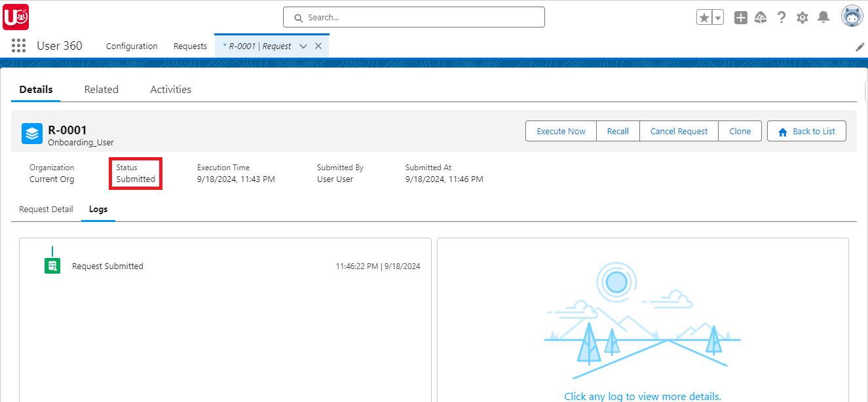Click the Execute Now button
Image resolution: width=868 pixels, height=402 pixels.
pyautogui.click(x=561, y=131)
